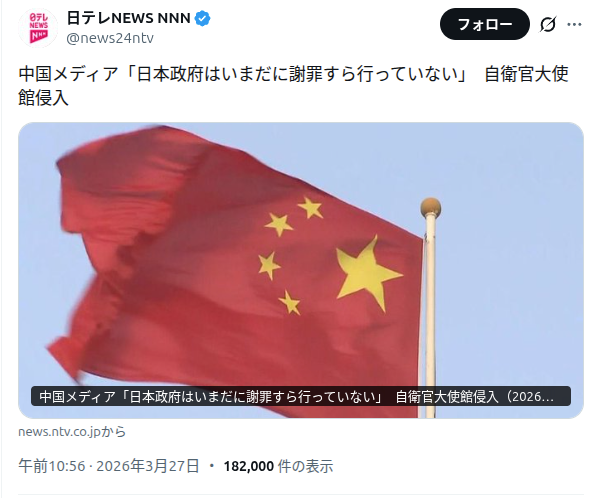
Task: Open the @news24ntv handle link
Action: [x=110, y=38]
